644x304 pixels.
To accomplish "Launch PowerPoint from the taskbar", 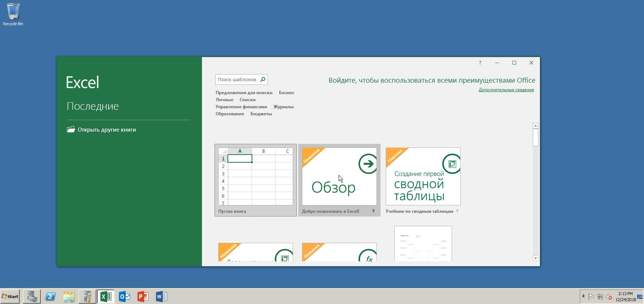I will (143, 297).
